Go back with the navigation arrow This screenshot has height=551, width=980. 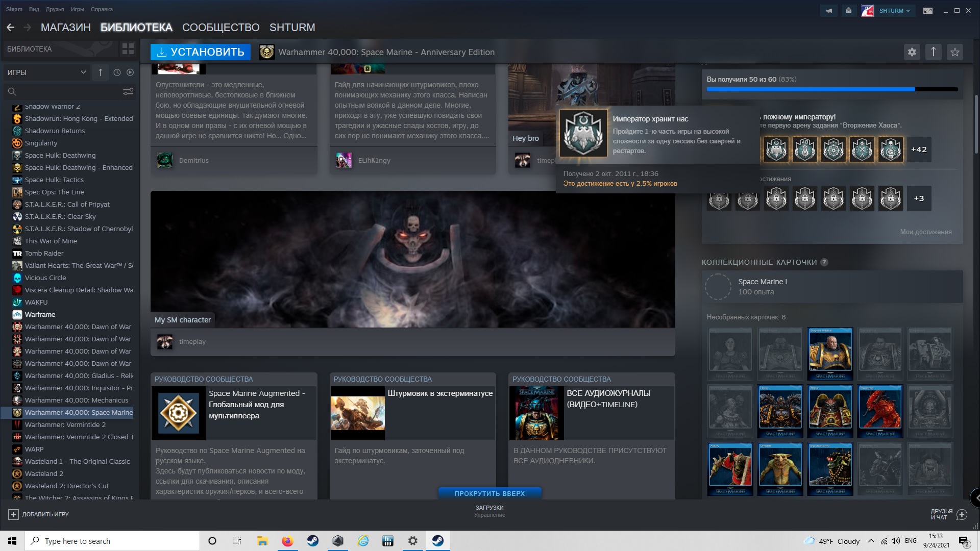pyautogui.click(x=11, y=28)
